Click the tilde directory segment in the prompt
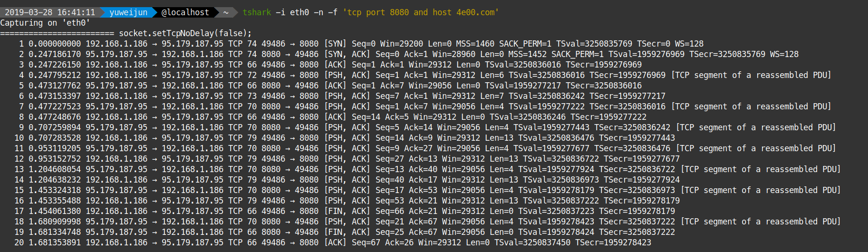Screen dimensions: 868x252 coord(226,12)
